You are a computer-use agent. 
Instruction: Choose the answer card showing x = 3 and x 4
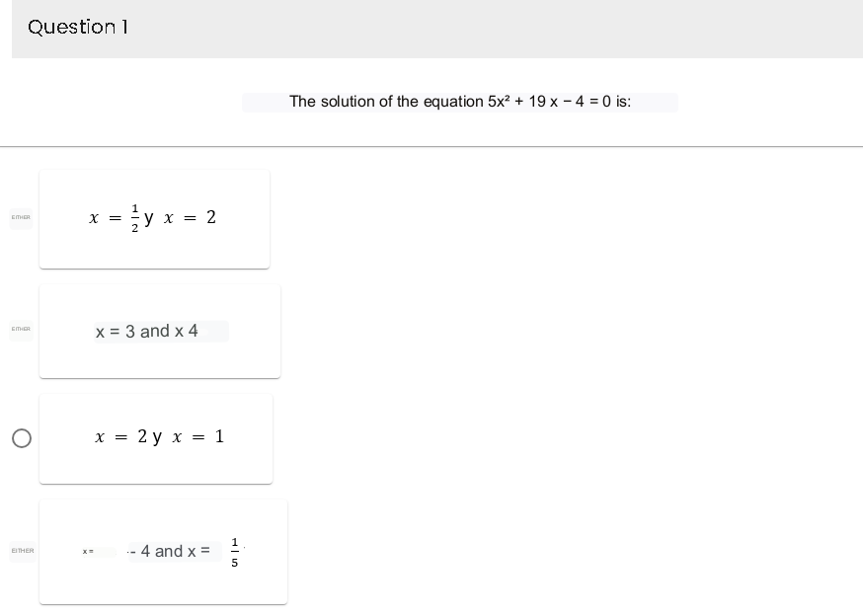[x=159, y=330]
